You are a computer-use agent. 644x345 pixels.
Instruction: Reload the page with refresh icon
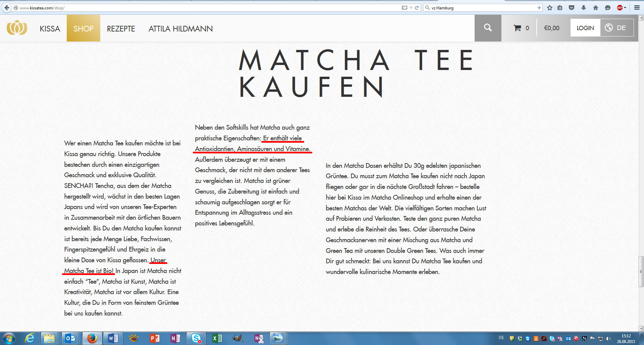click(x=417, y=8)
